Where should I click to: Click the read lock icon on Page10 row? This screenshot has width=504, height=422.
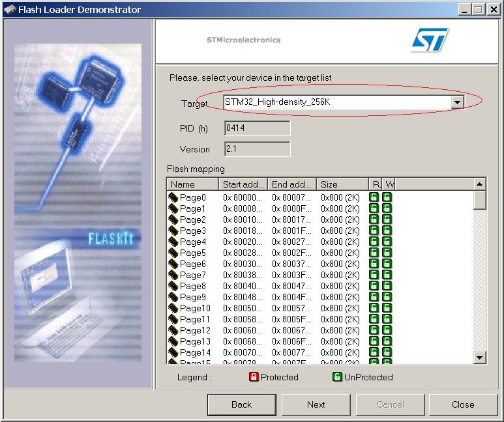tap(374, 309)
